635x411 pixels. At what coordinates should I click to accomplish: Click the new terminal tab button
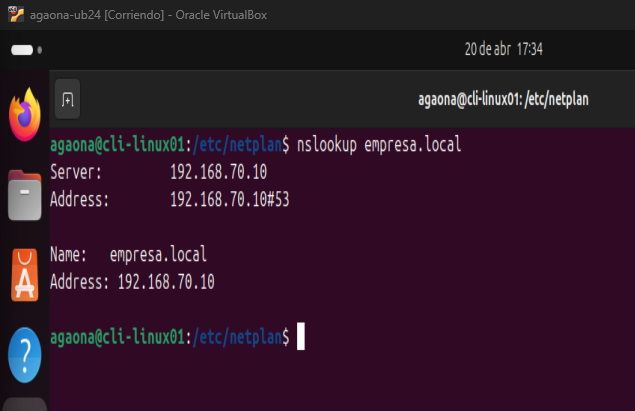click(68, 99)
